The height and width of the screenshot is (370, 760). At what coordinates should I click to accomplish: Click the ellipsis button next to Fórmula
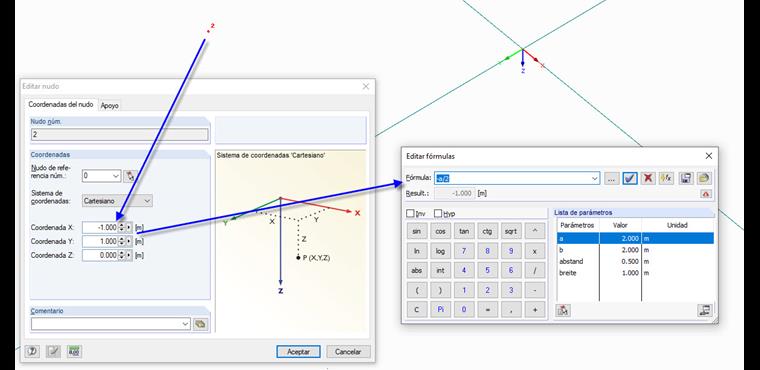612,178
